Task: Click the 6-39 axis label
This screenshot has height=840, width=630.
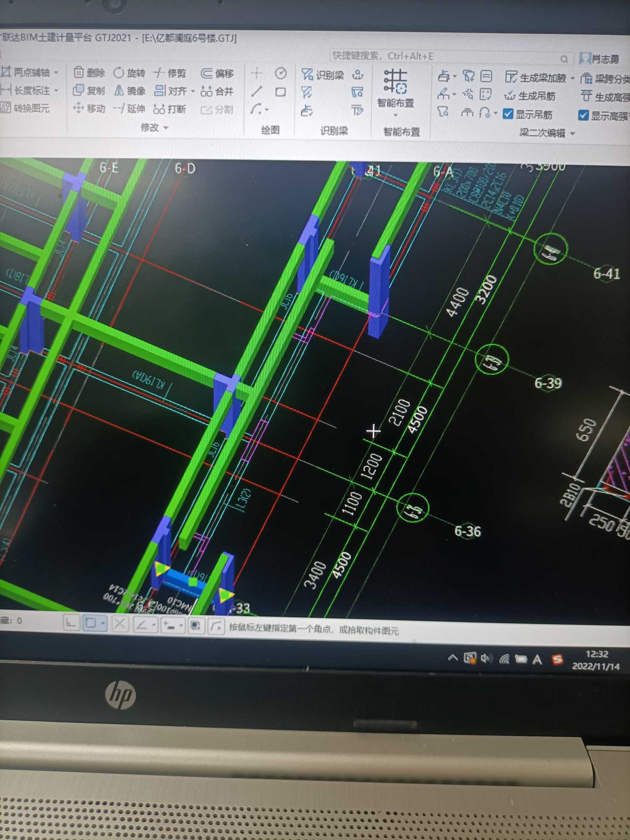Action: tap(548, 383)
